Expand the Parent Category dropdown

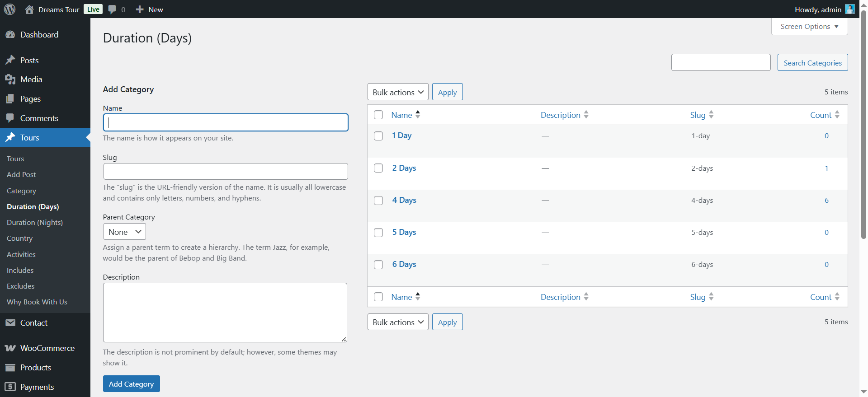pyautogui.click(x=124, y=232)
